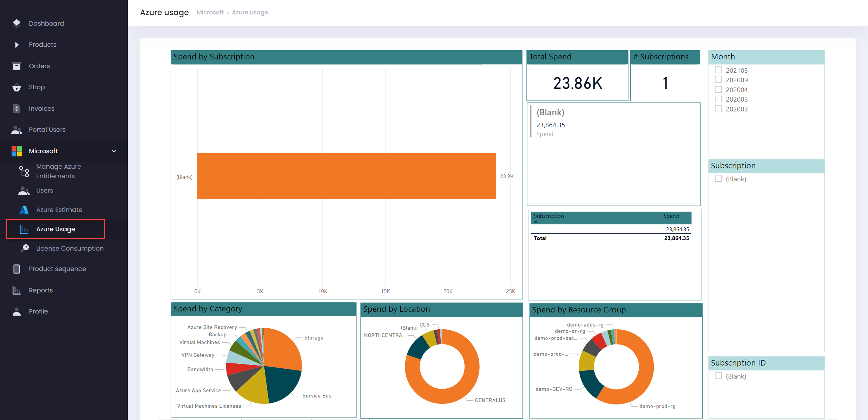Image resolution: width=868 pixels, height=420 pixels.
Task: Open the Azure Estimate link
Action: [59, 210]
